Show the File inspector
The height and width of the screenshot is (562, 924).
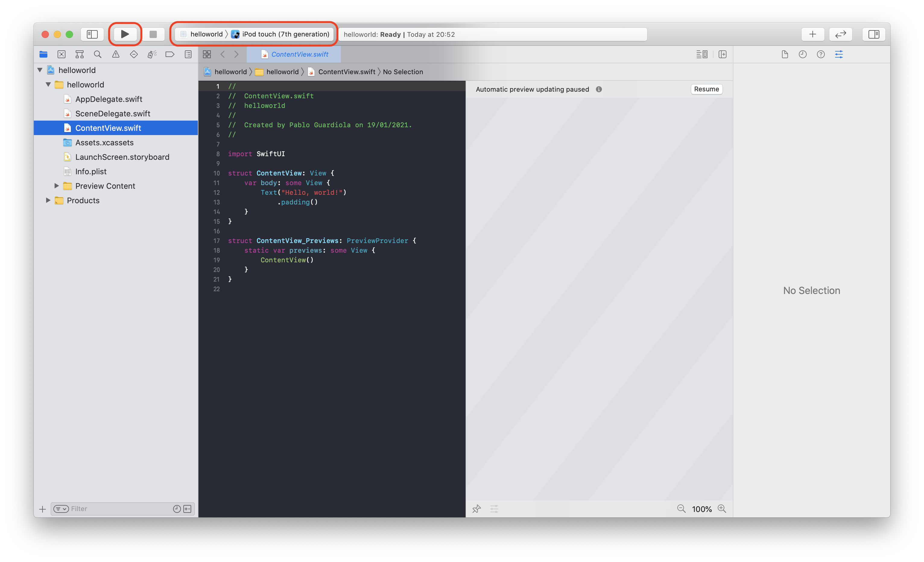(x=785, y=54)
